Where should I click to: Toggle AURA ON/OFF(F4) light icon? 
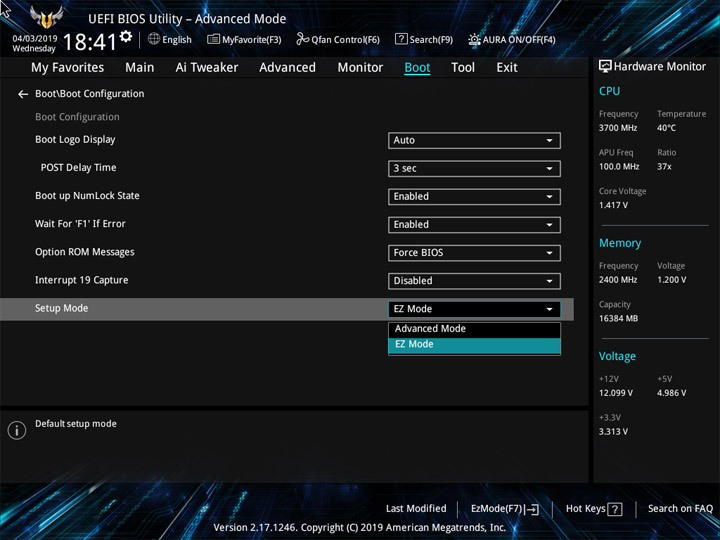[474, 39]
